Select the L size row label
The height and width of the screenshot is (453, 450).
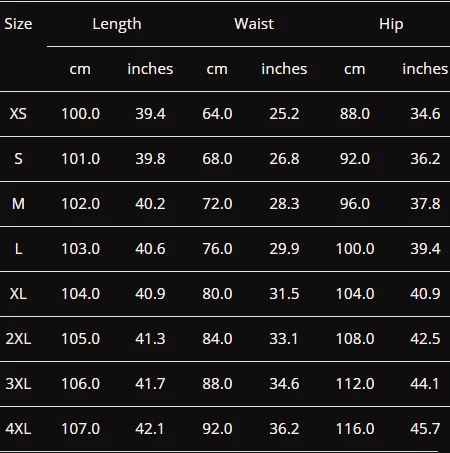point(18,249)
